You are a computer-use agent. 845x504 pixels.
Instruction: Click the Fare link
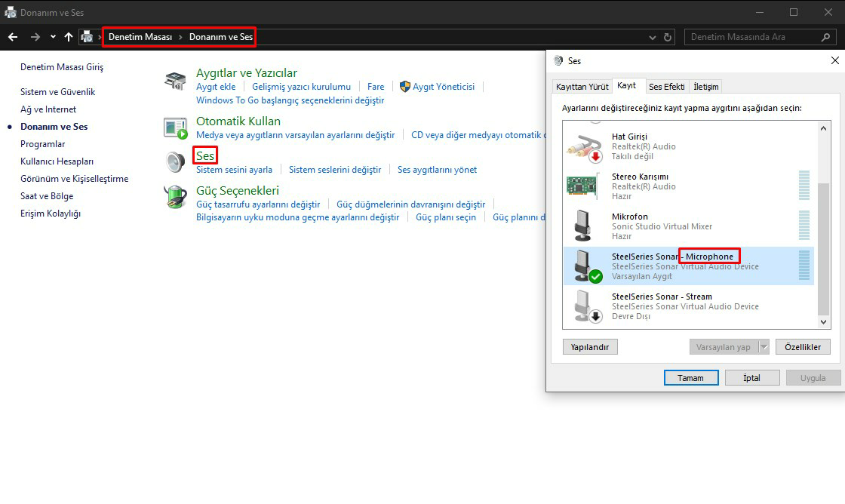coord(376,86)
